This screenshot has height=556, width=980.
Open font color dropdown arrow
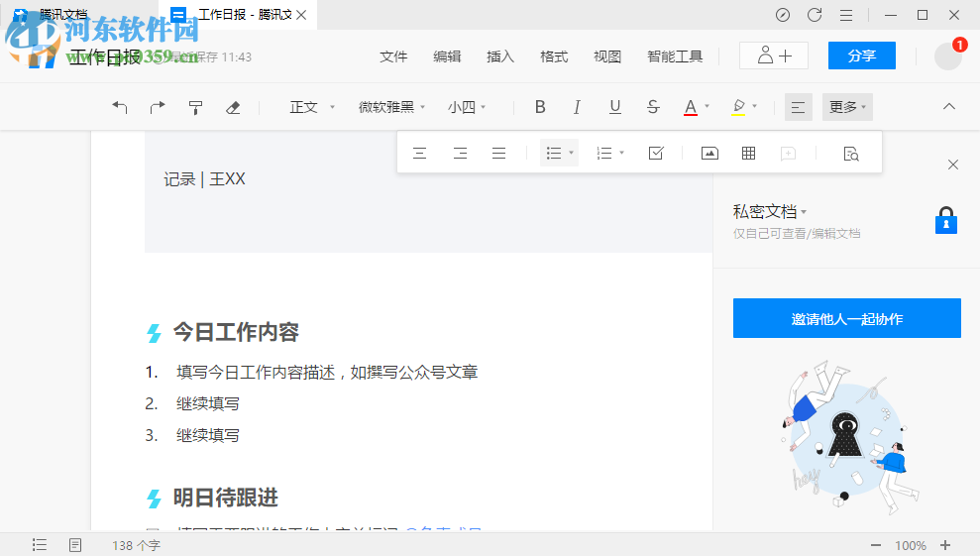(708, 107)
